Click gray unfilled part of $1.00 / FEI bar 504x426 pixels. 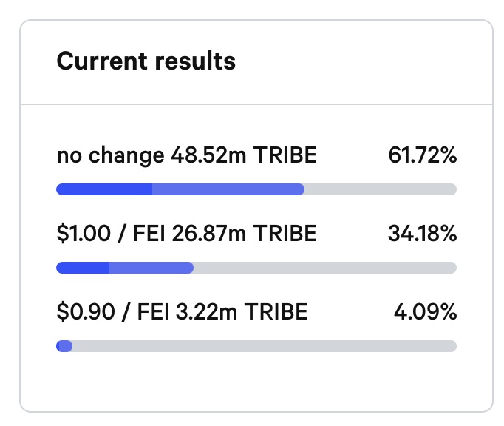click(325, 268)
